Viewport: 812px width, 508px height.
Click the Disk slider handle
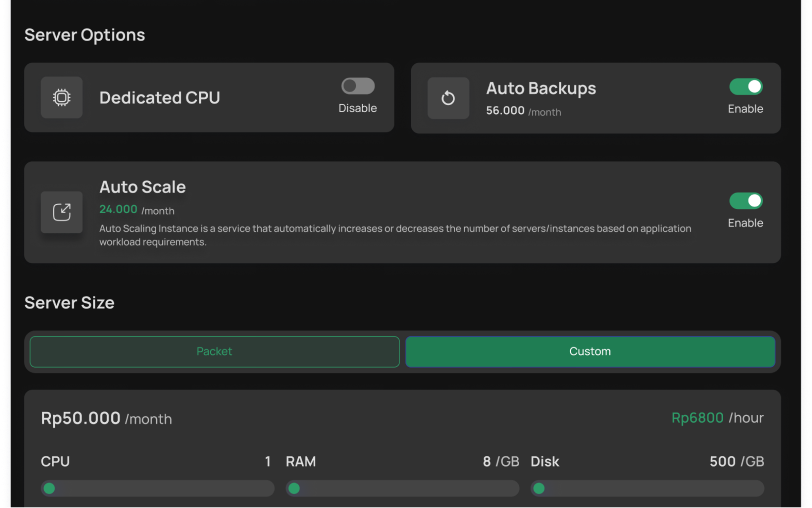(x=539, y=489)
